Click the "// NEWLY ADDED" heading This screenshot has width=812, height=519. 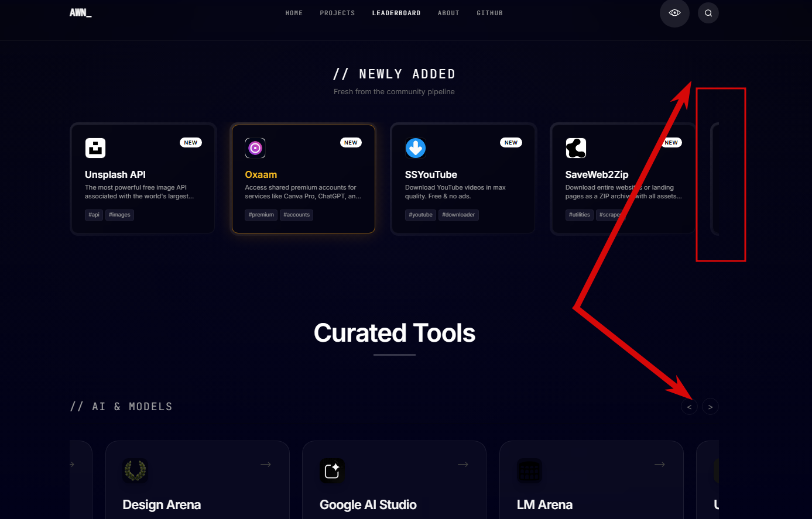click(394, 74)
